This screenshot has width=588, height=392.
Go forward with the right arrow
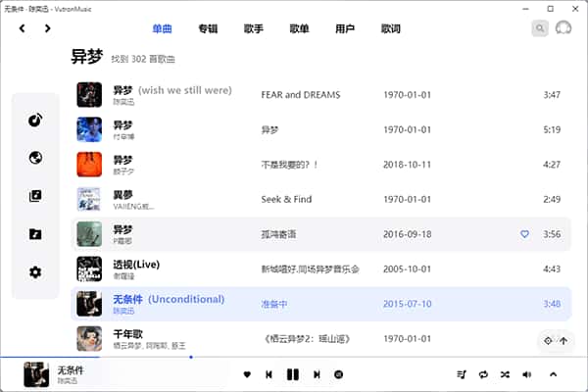pos(47,28)
